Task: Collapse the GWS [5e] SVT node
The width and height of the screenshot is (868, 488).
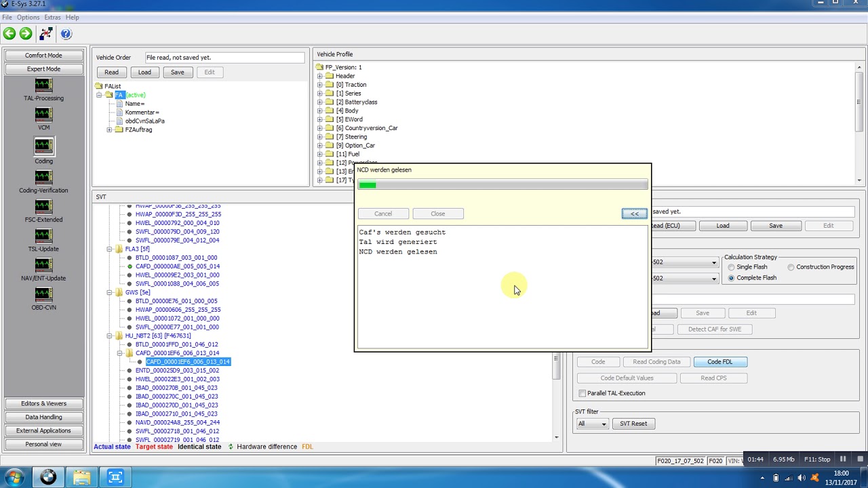Action: click(x=109, y=292)
